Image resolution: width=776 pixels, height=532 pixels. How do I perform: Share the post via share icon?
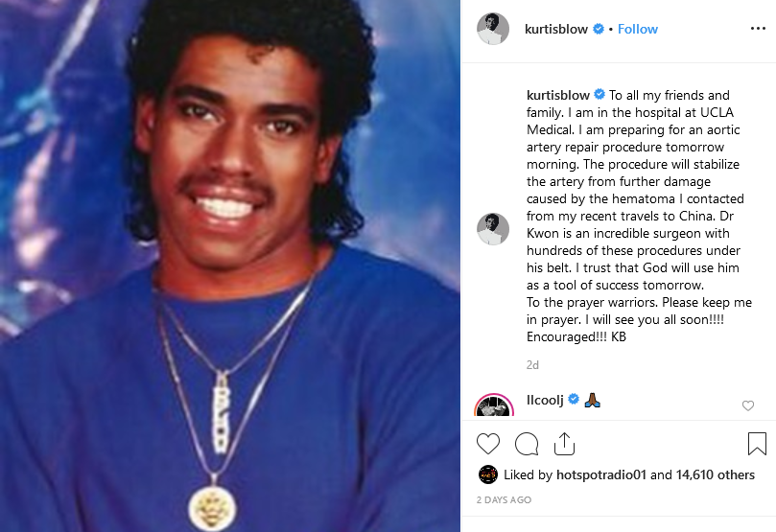pos(564,444)
